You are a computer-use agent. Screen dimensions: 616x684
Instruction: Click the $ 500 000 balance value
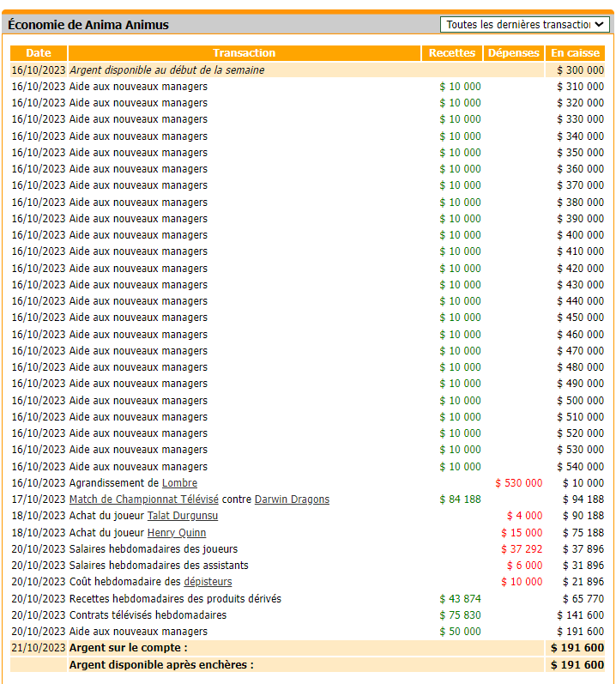tap(580, 401)
